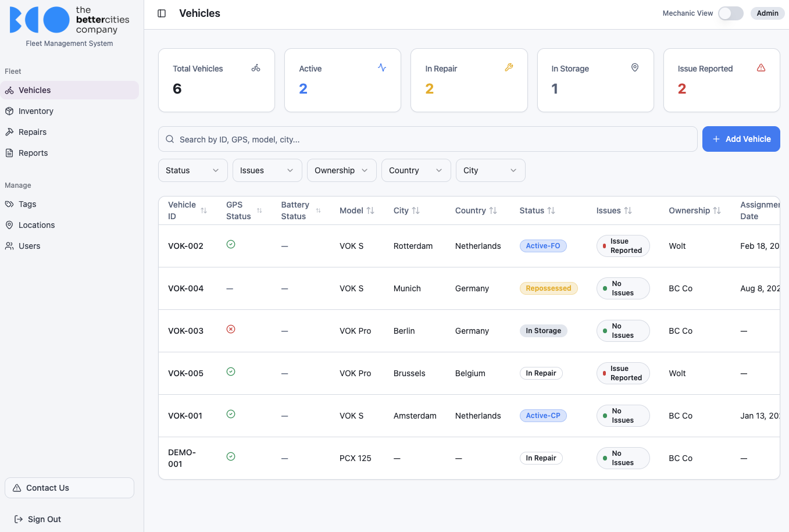Click the Active card pulse icon

click(382, 67)
